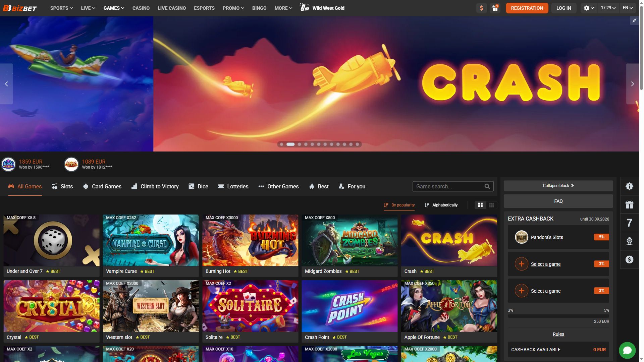Expand the Sports dropdown menu

(61, 8)
